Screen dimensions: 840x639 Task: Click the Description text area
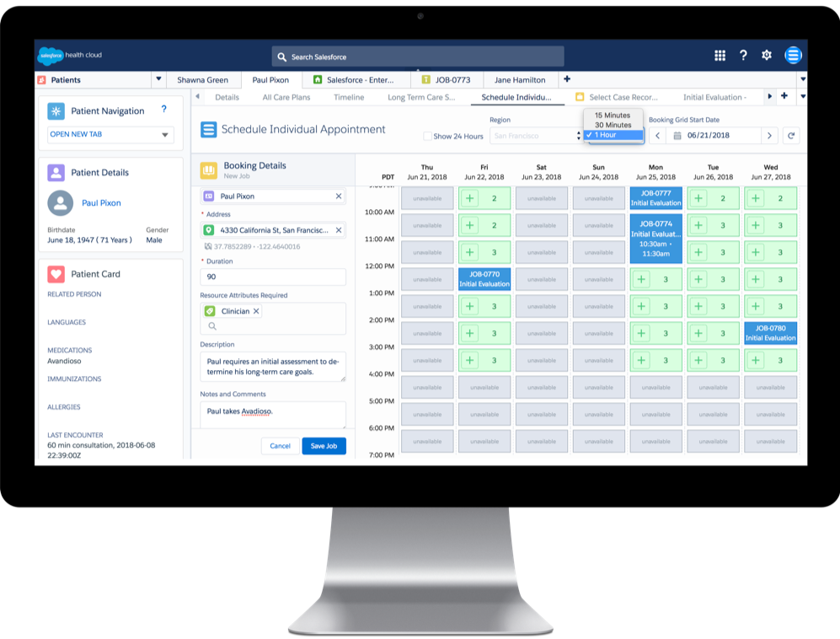coord(273,367)
